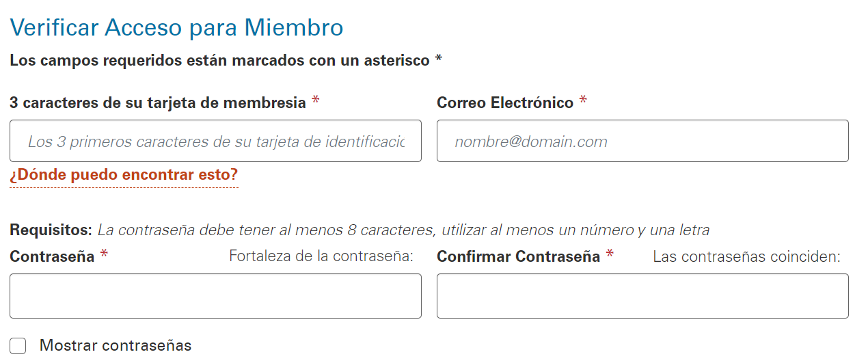Click the required fields asterisk notice

point(226,60)
